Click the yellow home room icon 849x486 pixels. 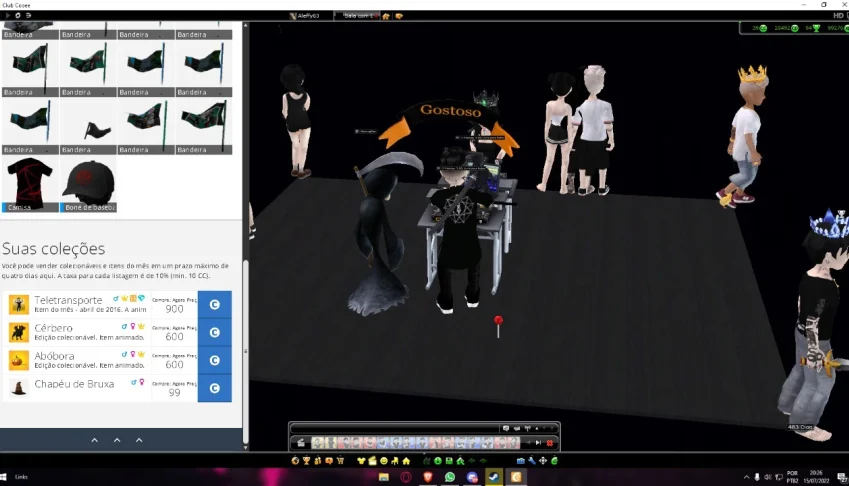tap(406, 461)
